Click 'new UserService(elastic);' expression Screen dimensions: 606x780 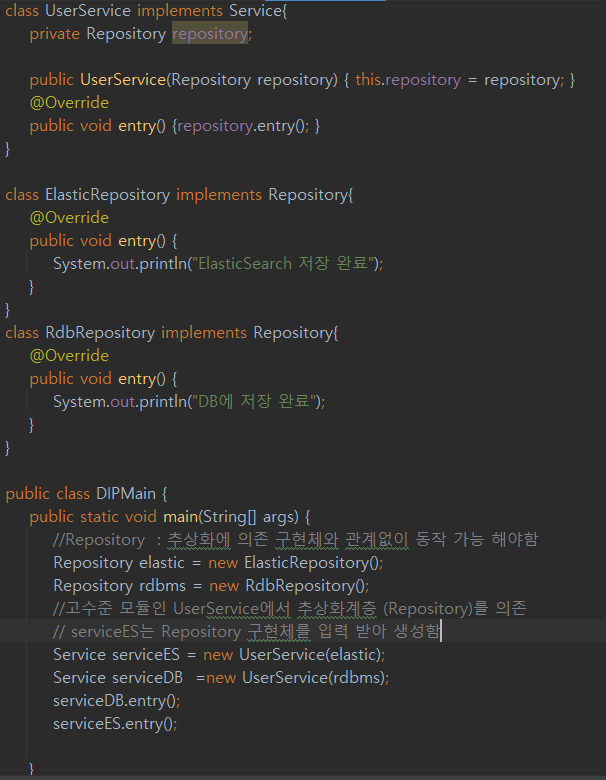[294, 654]
